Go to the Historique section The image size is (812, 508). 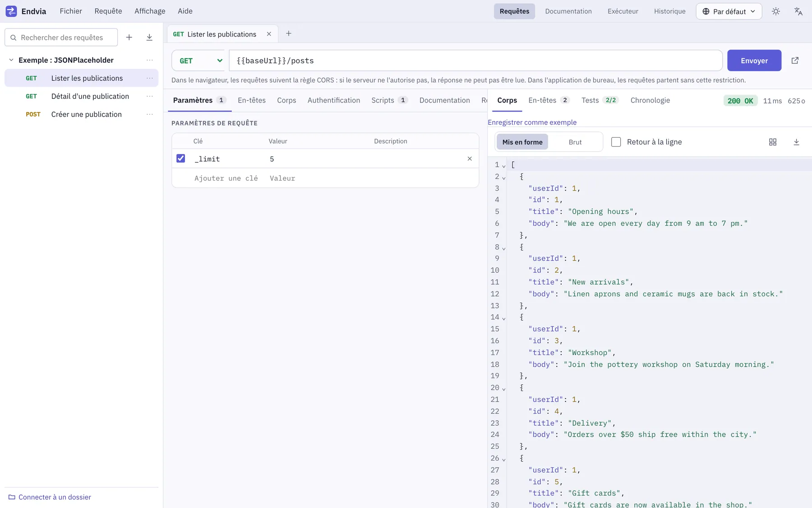[669, 11]
